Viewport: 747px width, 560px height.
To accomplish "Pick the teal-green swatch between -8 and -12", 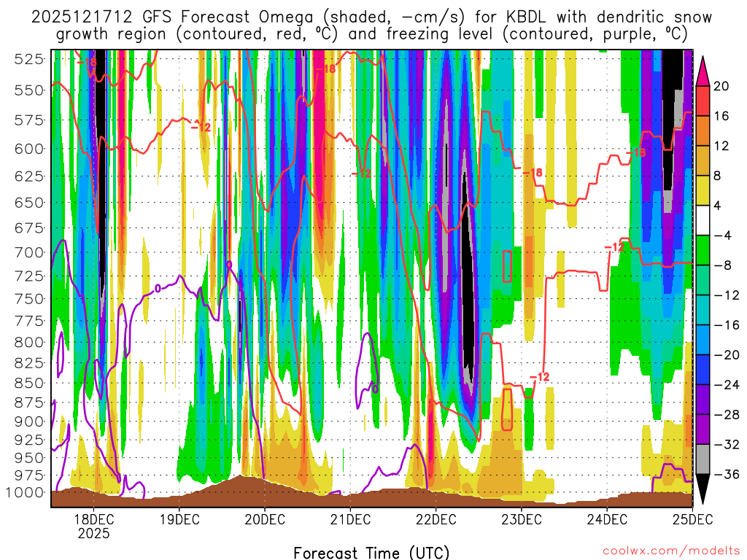I will click(x=703, y=281).
